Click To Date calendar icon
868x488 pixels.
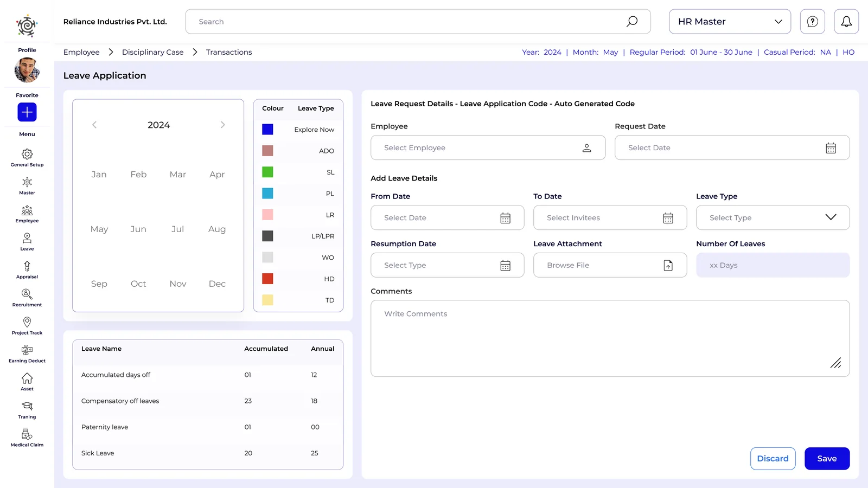tap(668, 218)
